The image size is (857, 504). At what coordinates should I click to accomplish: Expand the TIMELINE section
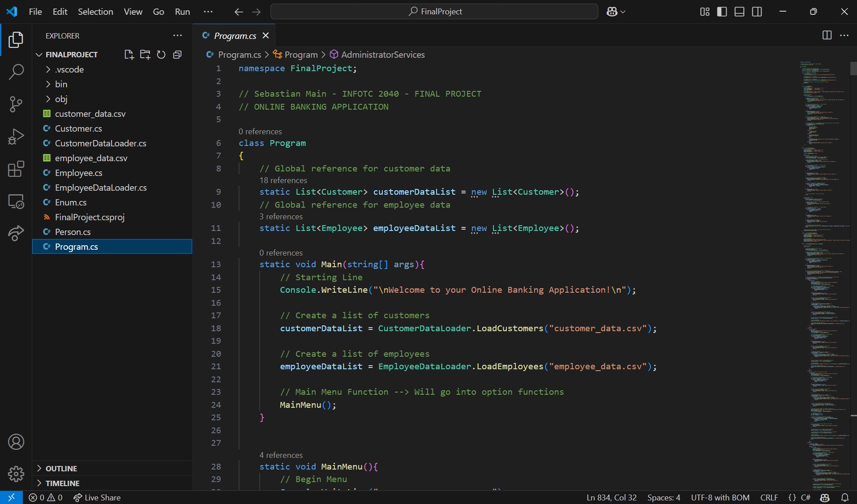pos(112,483)
